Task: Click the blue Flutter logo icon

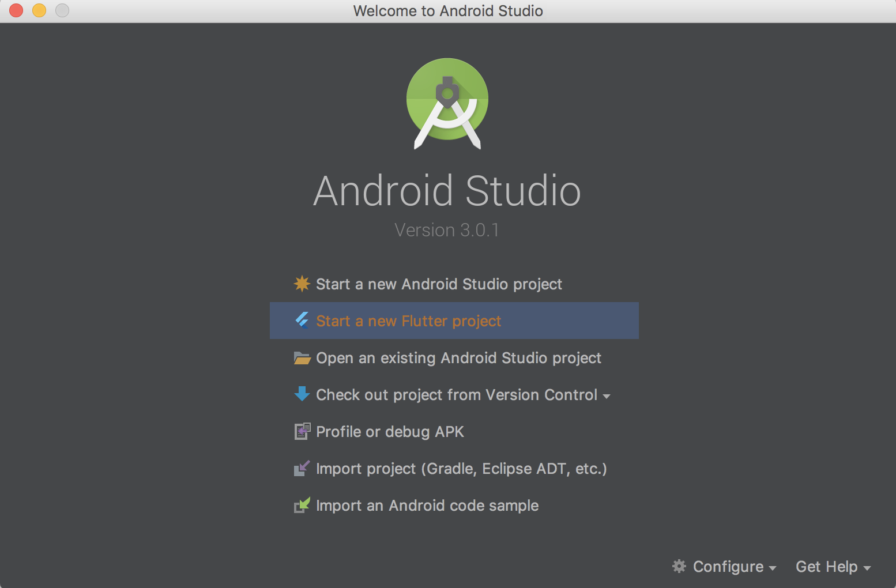Action: (302, 320)
